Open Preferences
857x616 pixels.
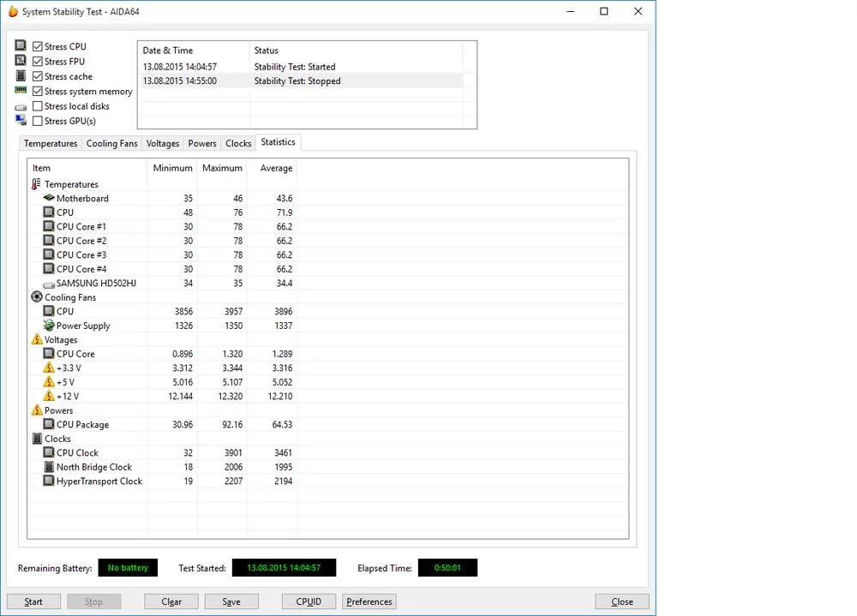pyautogui.click(x=369, y=601)
